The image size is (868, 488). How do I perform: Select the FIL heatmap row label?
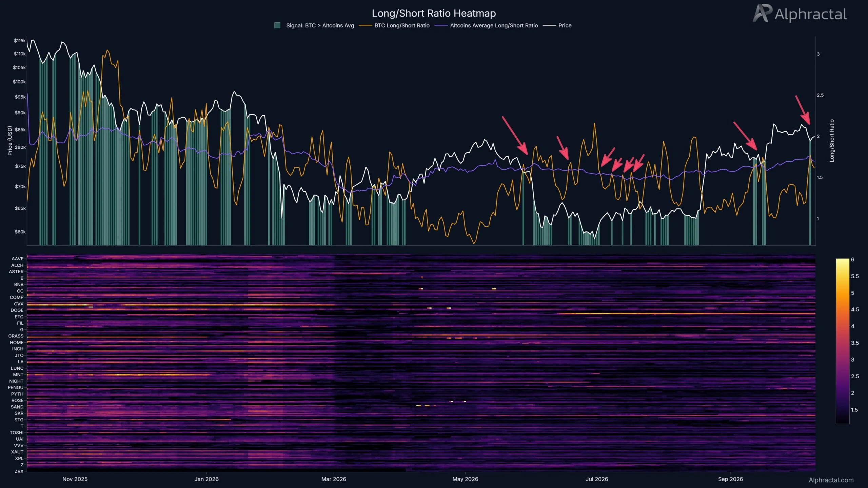click(x=20, y=323)
